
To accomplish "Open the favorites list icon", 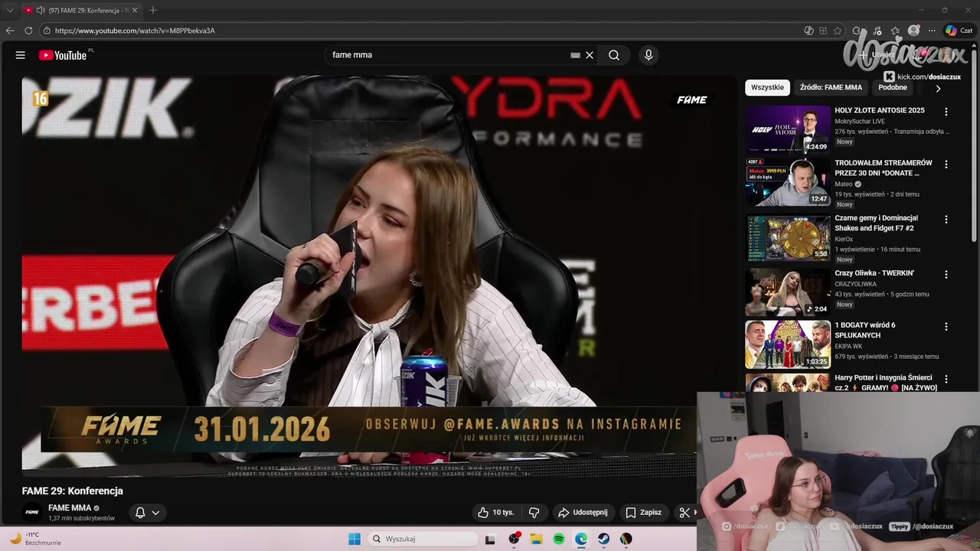I will [x=896, y=31].
